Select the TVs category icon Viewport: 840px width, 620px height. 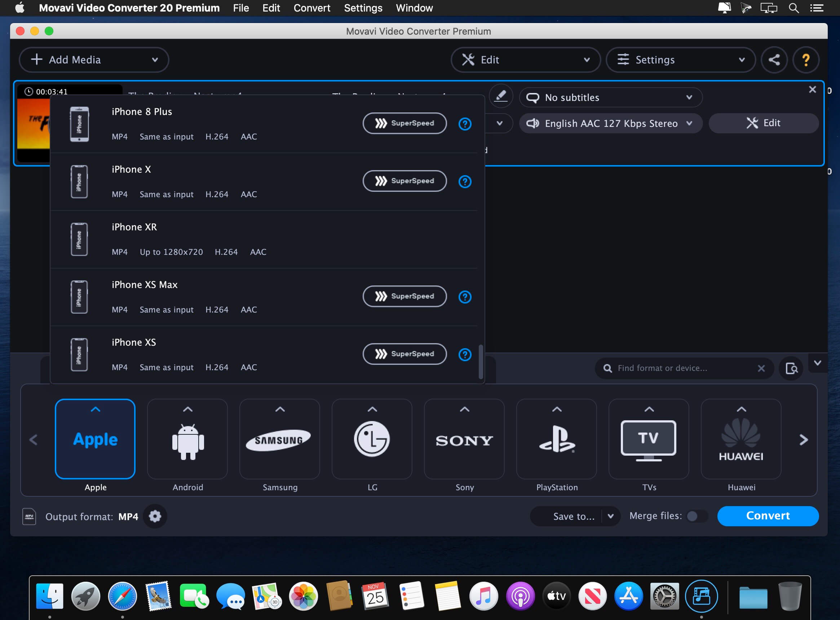coord(649,439)
